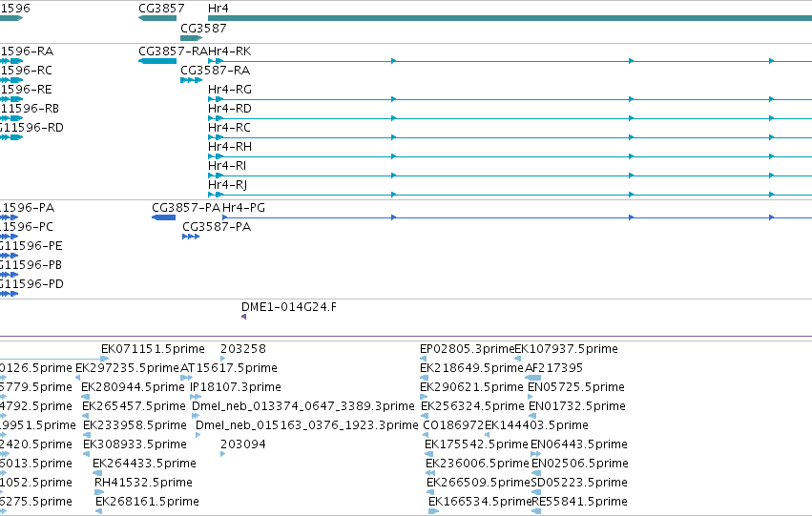Select the CG3587-RA transcript arrows
Viewport: 812px width, 516px height.
(191, 80)
